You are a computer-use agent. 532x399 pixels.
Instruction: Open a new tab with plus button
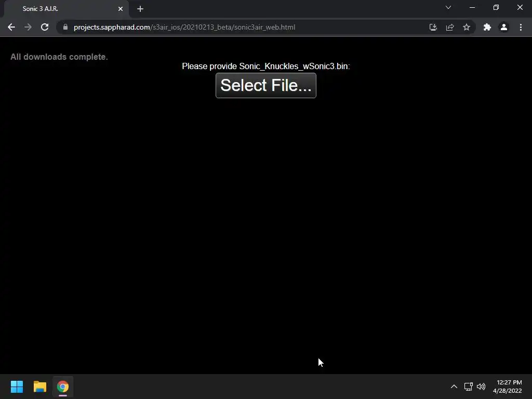[x=140, y=9]
